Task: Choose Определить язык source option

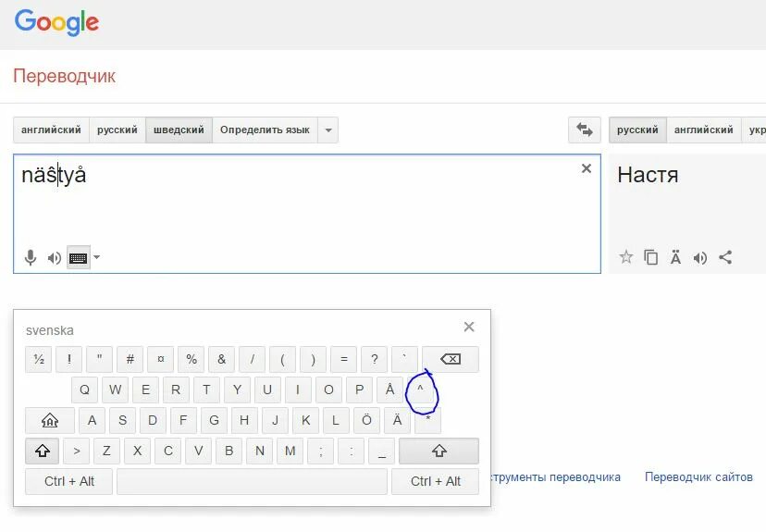Action: 265,130
